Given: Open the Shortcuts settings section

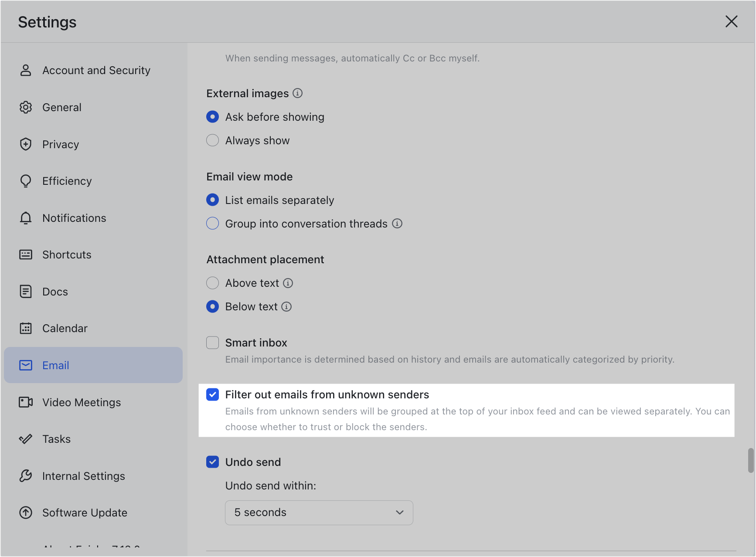Looking at the screenshot, I should click(66, 255).
